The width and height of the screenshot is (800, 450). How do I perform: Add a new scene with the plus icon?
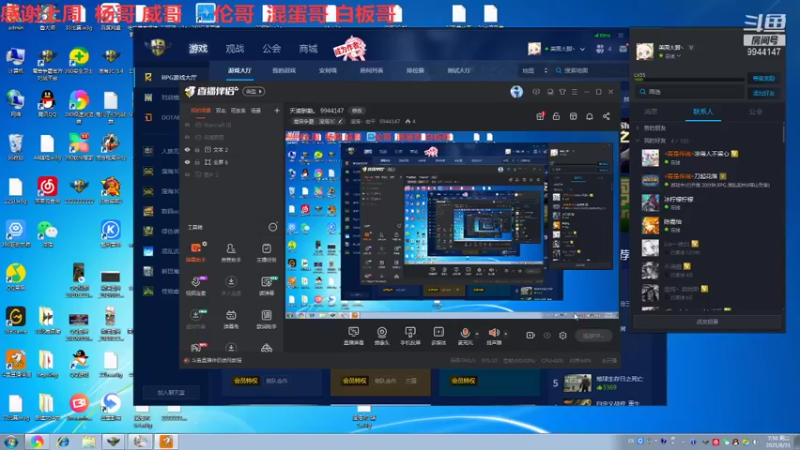(x=277, y=110)
